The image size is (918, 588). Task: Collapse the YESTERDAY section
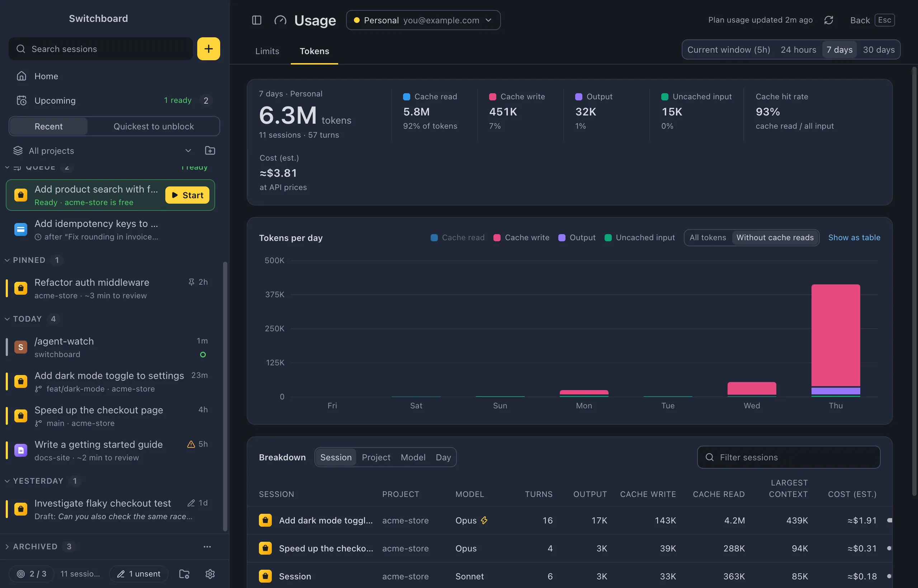pos(38,480)
